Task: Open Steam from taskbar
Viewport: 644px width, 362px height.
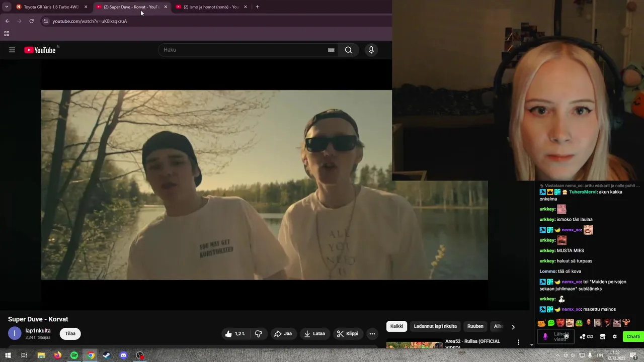Action: tap(107, 355)
